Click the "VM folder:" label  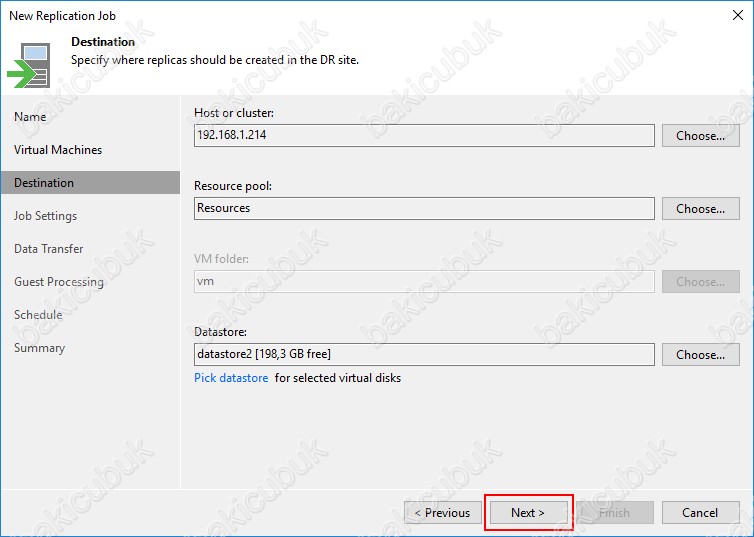221,259
